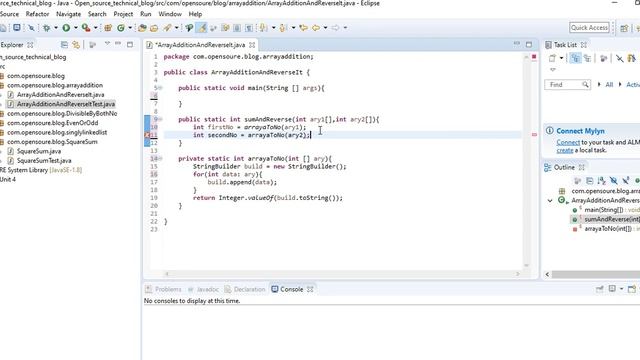Click New Task icon in Task List

click(x=552, y=58)
